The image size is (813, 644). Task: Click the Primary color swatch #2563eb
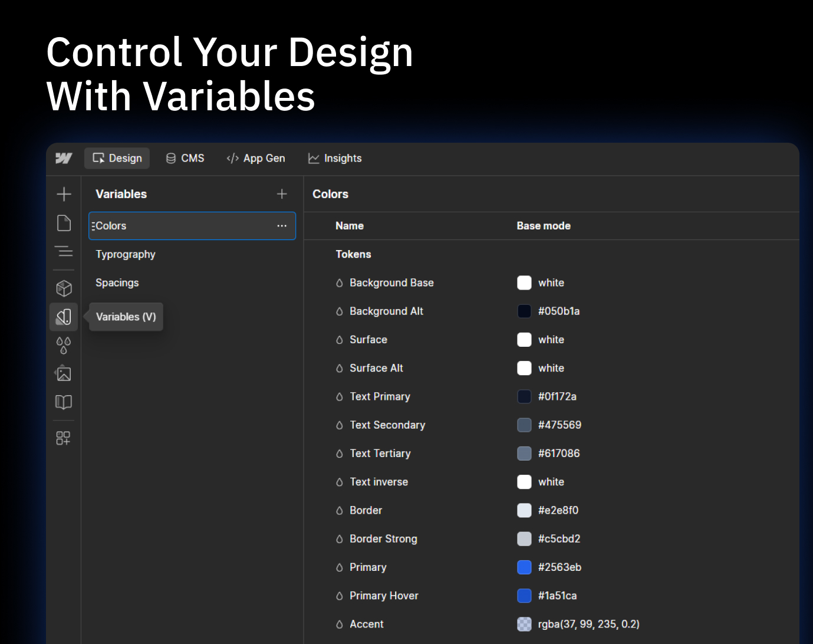524,567
